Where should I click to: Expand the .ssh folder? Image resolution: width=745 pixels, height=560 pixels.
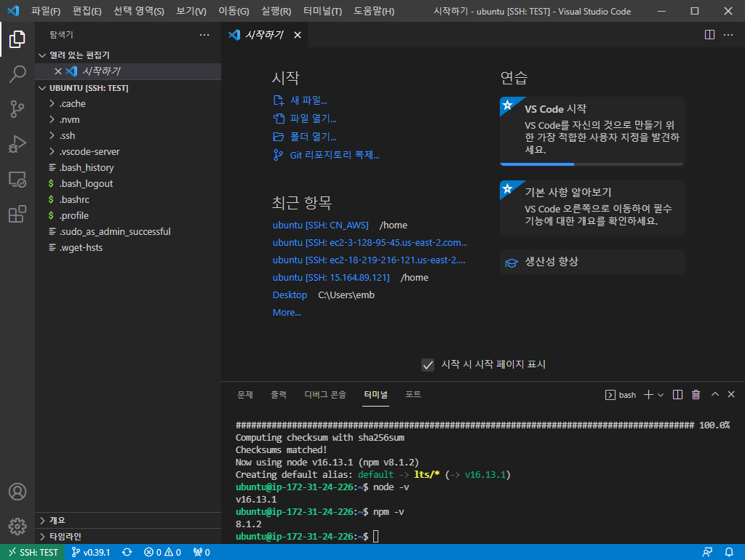tap(128, 136)
